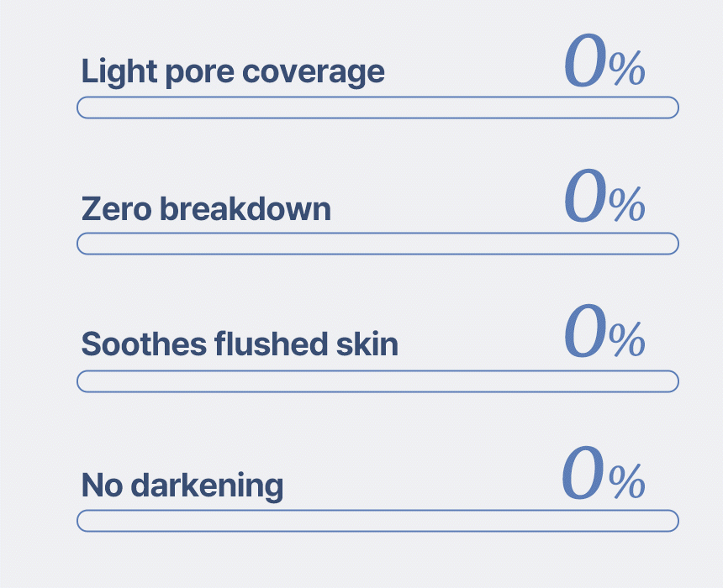This screenshot has height=588, width=723.
Task: Click the No darkening progress bar
Action: coord(377,521)
